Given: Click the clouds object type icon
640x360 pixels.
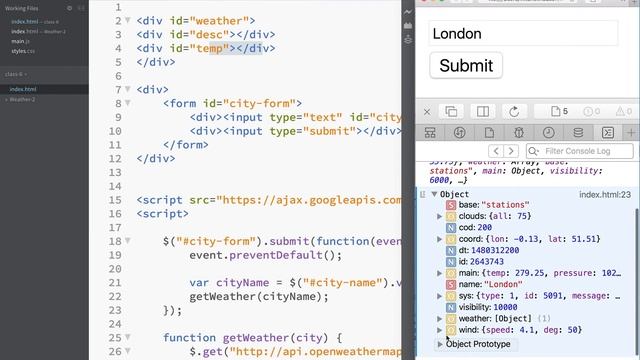Looking at the screenshot, I should pos(451,216).
